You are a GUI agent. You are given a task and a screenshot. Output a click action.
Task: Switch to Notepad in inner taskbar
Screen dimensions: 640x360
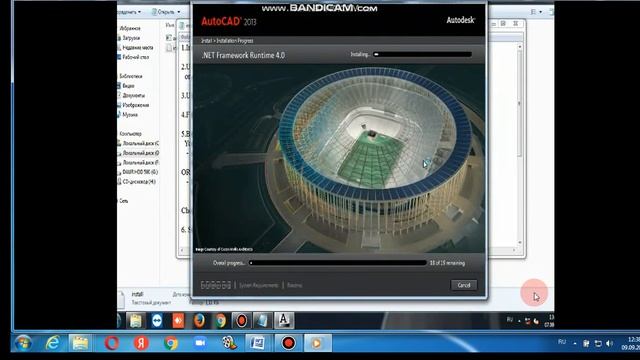(262, 321)
